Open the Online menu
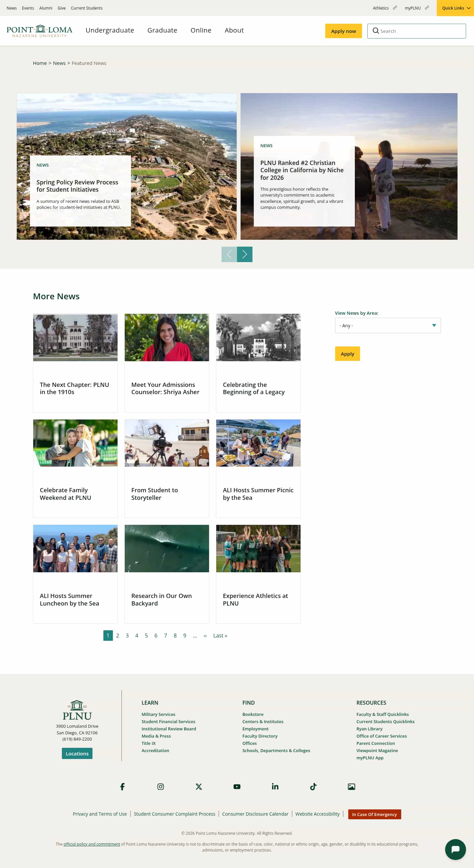Viewport: 474px width, 868px height. point(201,30)
